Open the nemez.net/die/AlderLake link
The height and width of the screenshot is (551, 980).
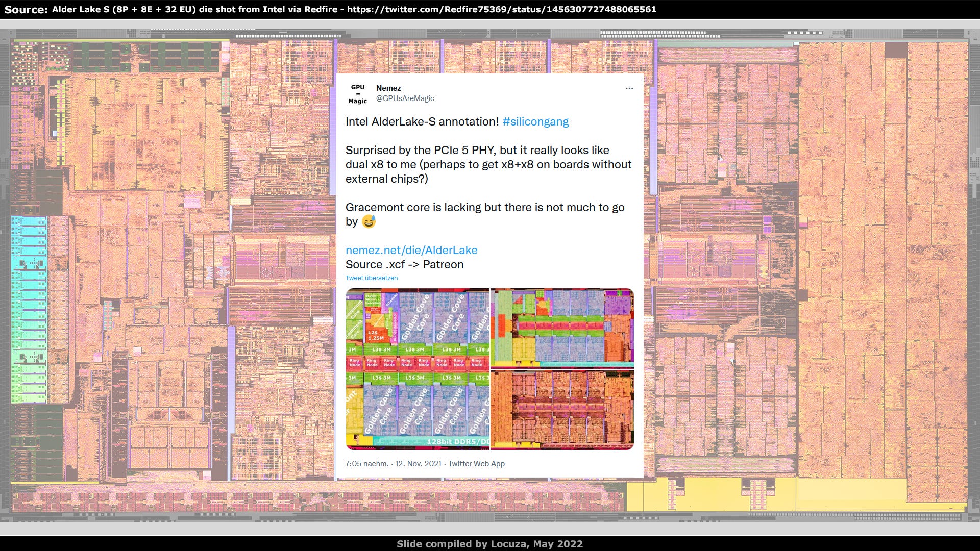point(411,250)
